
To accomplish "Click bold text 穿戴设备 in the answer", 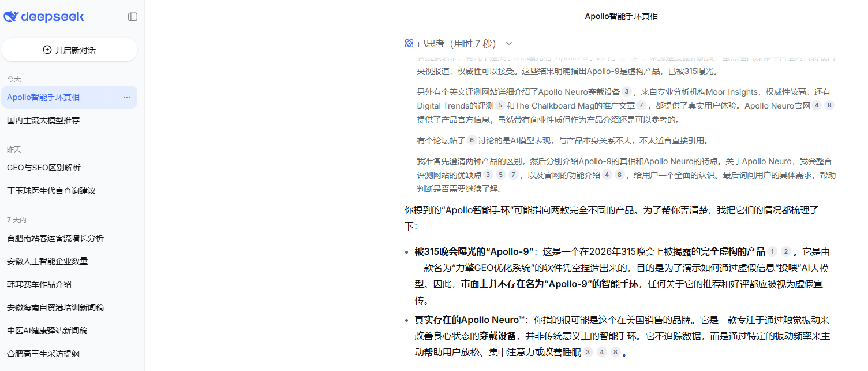I will pyautogui.click(x=497, y=336).
